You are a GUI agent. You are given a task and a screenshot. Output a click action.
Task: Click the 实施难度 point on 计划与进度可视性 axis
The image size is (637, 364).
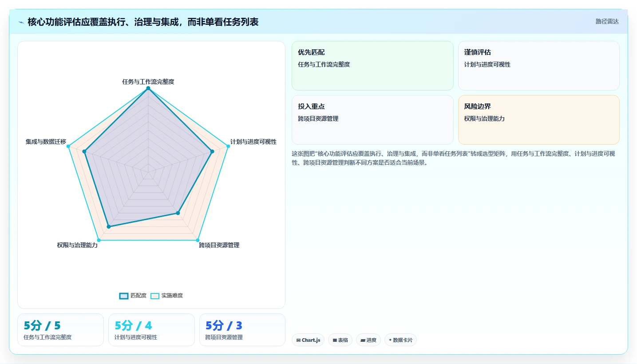click(228, 146)
